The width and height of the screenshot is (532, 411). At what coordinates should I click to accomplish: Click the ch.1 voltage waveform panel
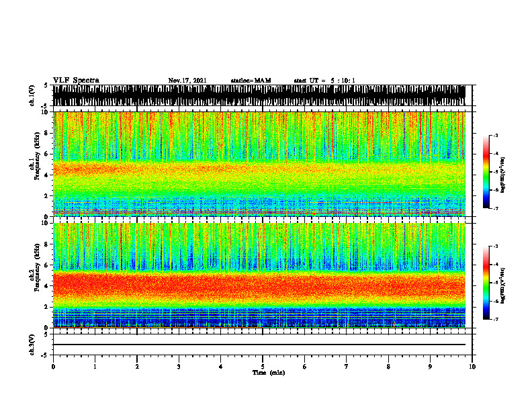(259, 95)
